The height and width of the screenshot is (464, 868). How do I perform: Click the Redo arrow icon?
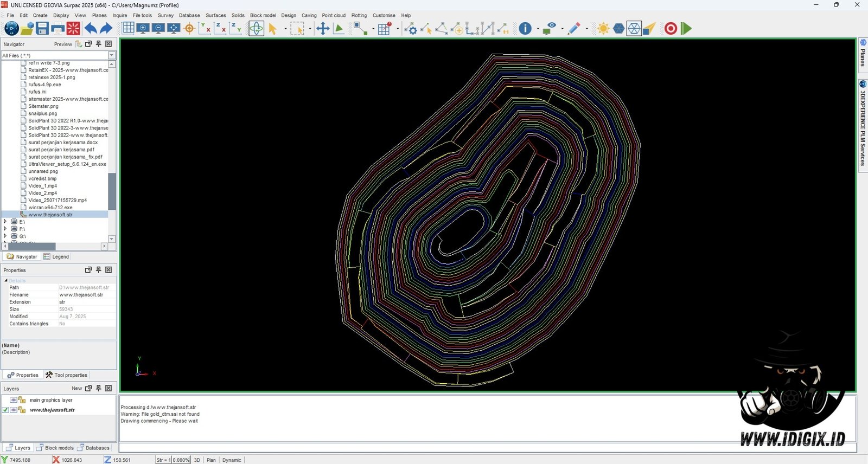point(106,28)
